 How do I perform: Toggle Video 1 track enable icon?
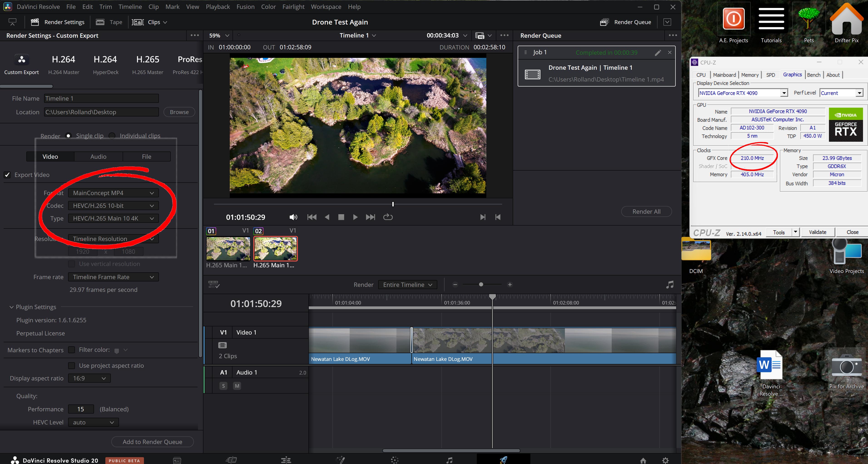coord(222,345)
